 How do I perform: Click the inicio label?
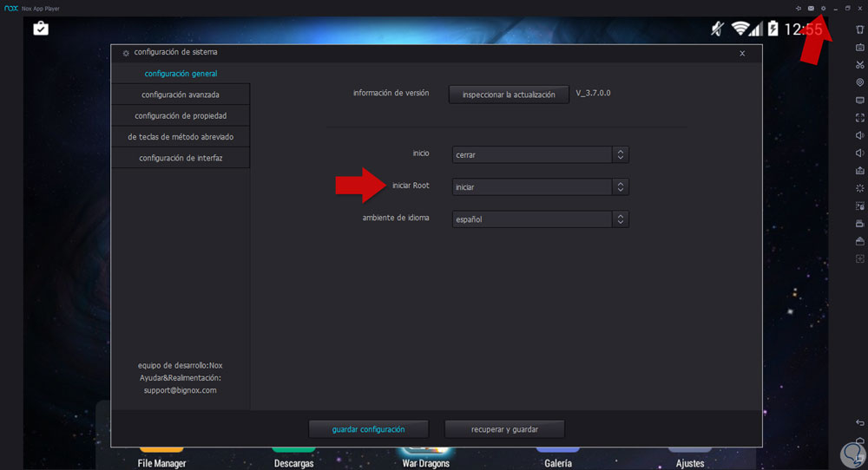click(421, 153)
